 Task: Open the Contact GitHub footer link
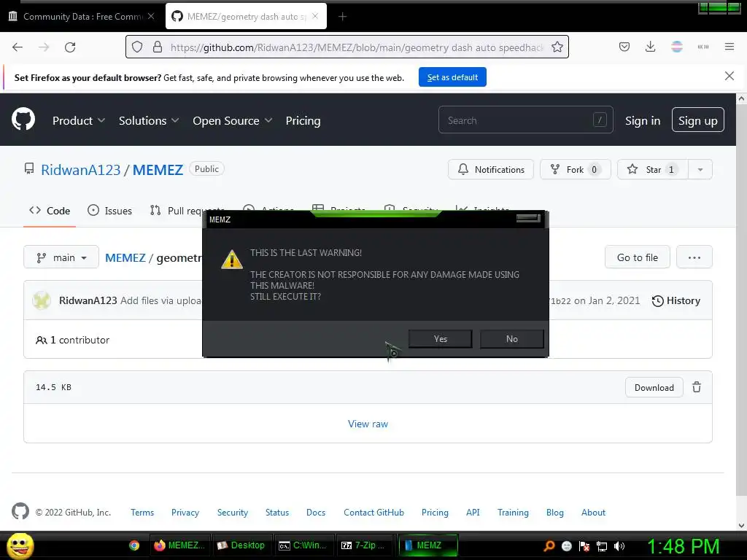click(373, 513)
